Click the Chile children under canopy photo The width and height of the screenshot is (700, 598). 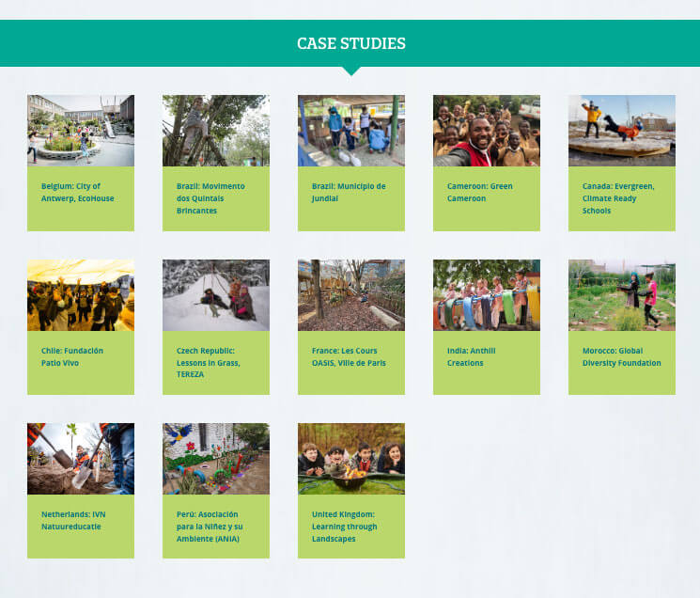[x=81, y=295]
